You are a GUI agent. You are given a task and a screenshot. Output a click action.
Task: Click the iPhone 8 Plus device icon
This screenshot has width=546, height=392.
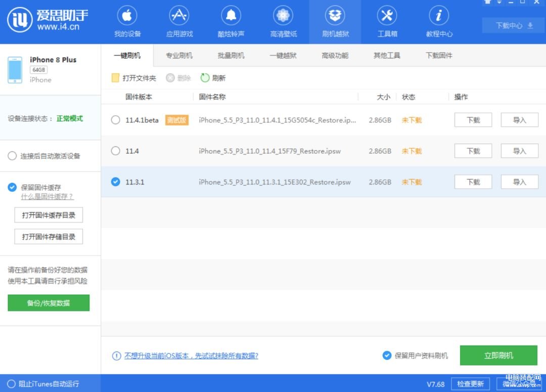point(15,70)
